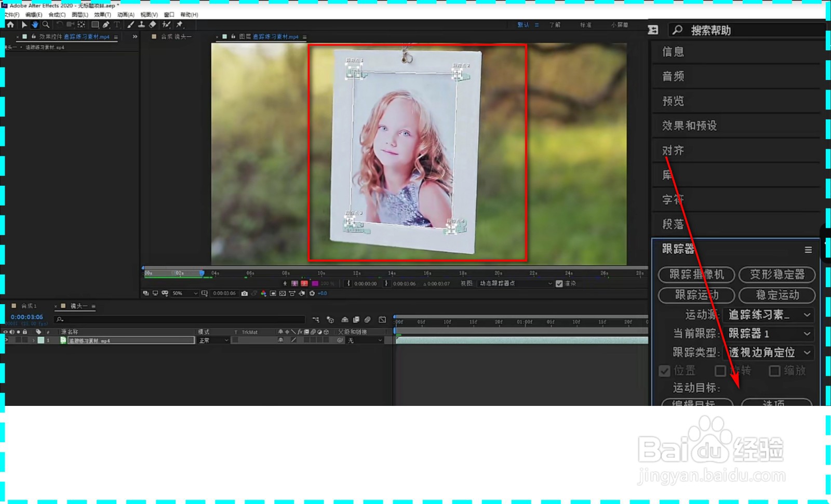Open the 跟踪类型 track type dropdown

coord(769,352)
